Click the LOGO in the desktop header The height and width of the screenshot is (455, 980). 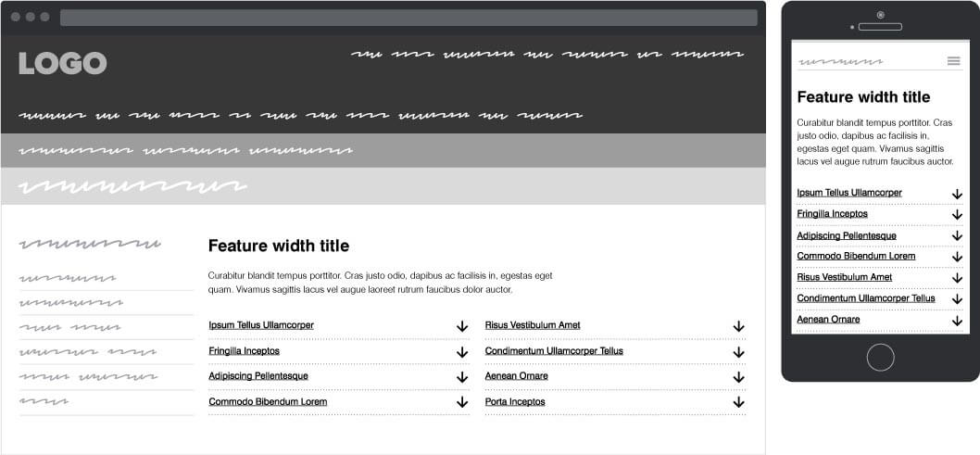click(x=63, y=63)
